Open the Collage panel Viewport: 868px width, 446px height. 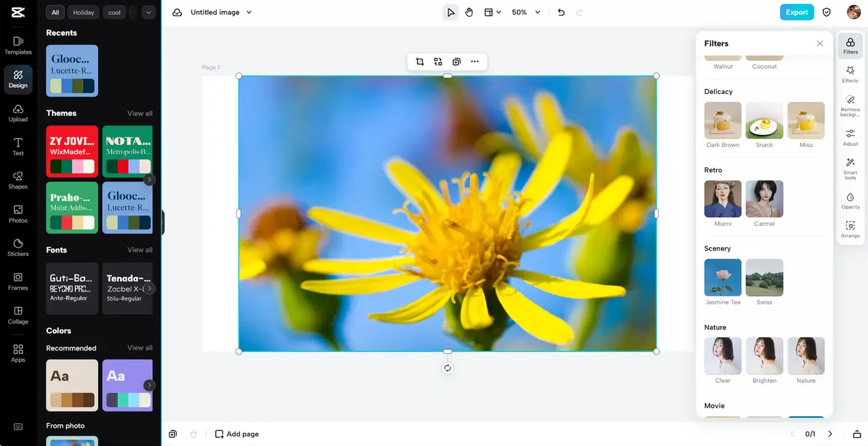pyautogui.click(x=18, y=315)
